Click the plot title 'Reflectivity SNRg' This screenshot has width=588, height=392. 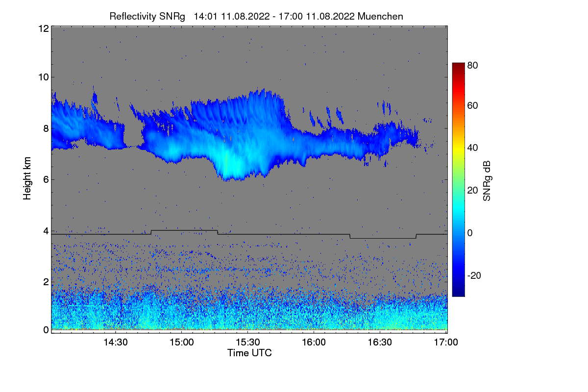coord(147,16)
